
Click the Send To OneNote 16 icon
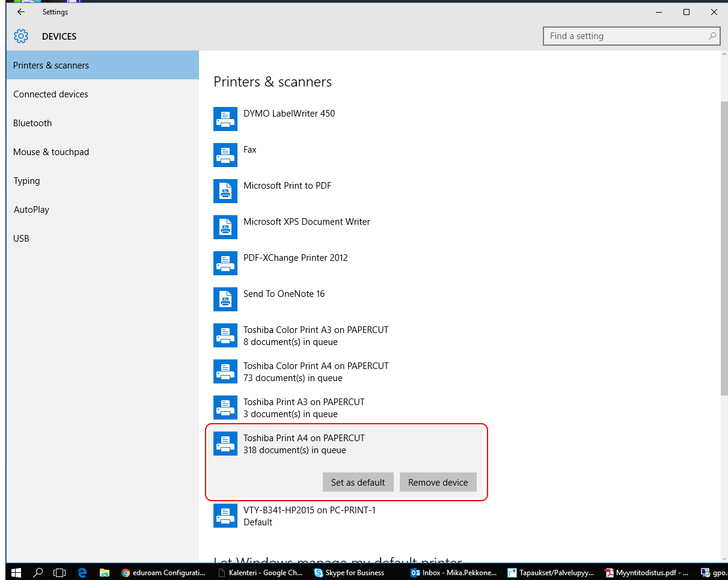[225, 299]
